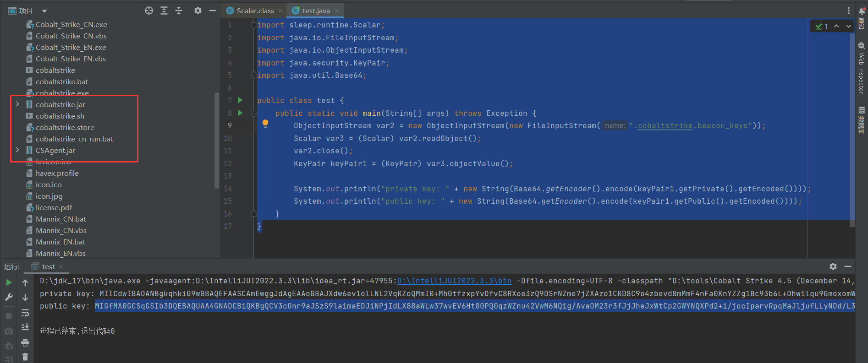Click the run gutter arrow beside class test
This screenshot has width=868, height=363.
click(x=240, y=100)
